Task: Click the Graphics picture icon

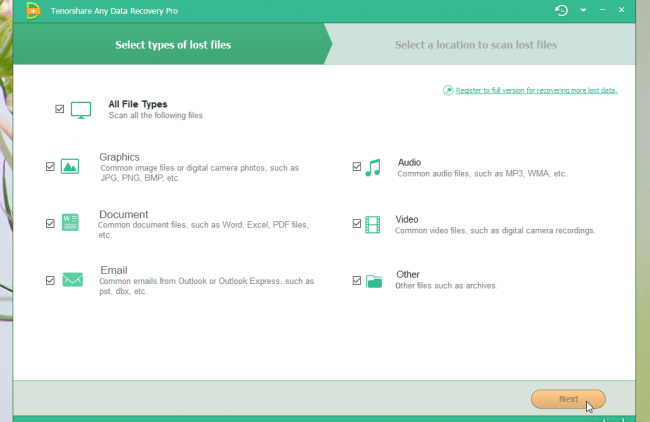Action: click(70, 167)
